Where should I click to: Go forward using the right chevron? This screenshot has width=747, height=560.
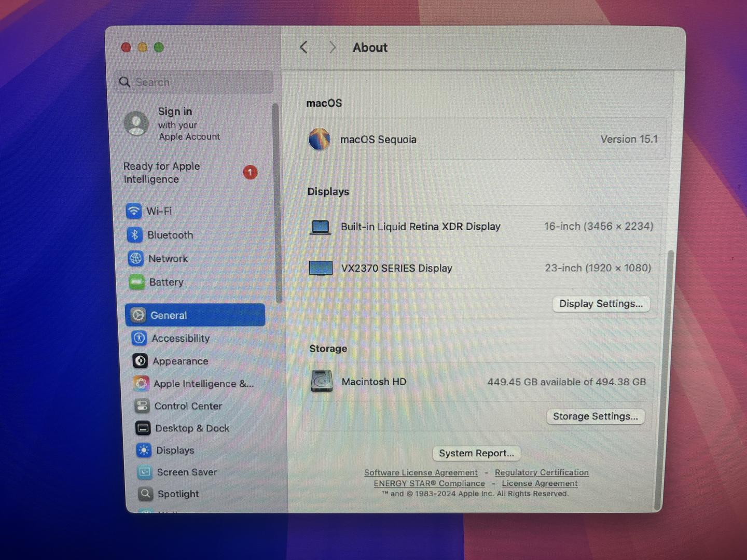(x=333, y=47)
